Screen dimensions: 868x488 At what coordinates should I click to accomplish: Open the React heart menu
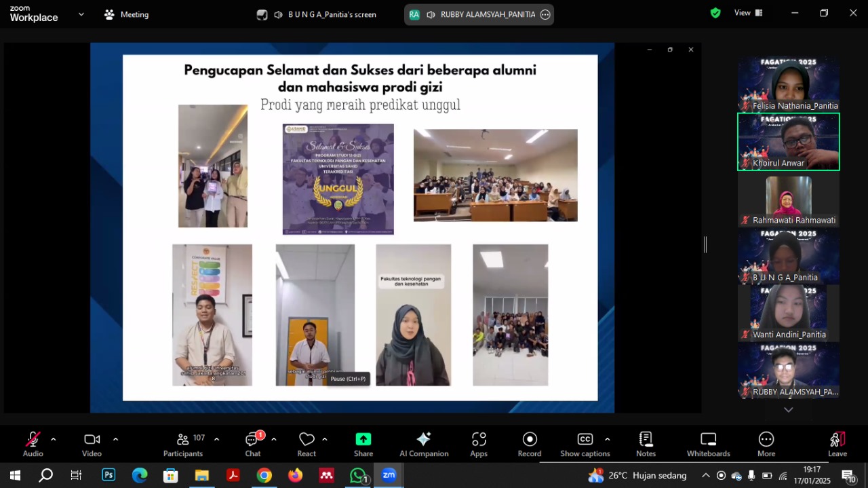click(x=307, y=445)
